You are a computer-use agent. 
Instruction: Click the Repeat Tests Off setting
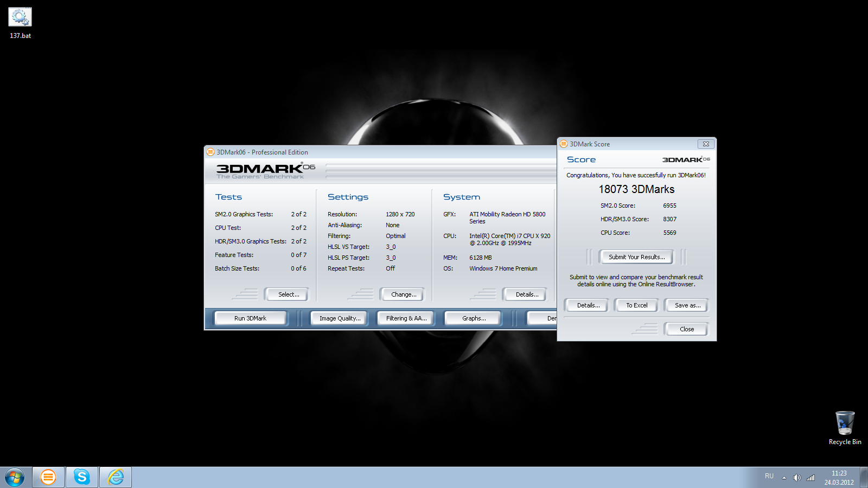tap(390, 268)
